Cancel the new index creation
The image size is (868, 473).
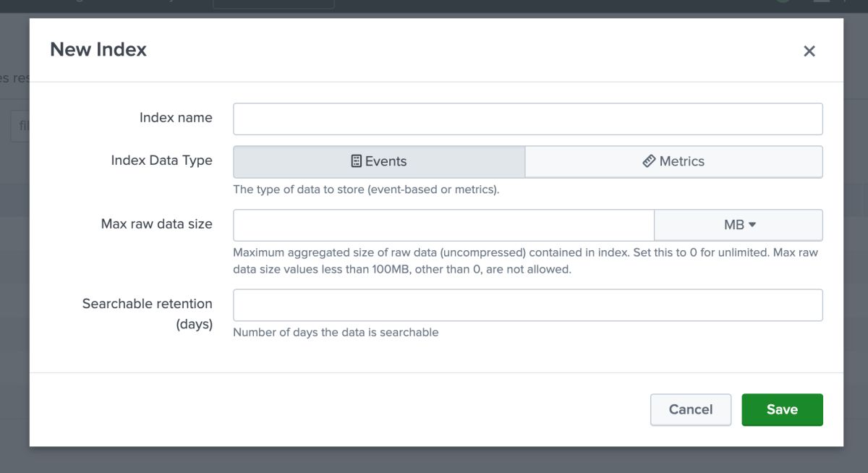(691, 409)
